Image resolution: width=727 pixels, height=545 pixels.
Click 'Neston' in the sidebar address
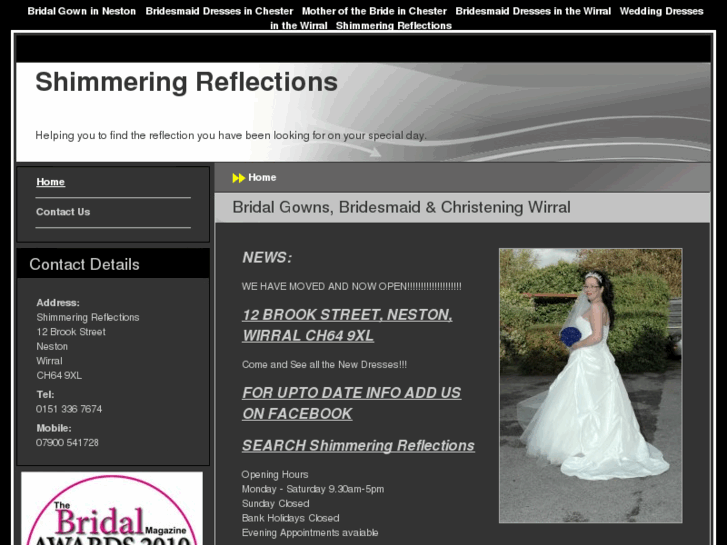click(x=52, y=346)
